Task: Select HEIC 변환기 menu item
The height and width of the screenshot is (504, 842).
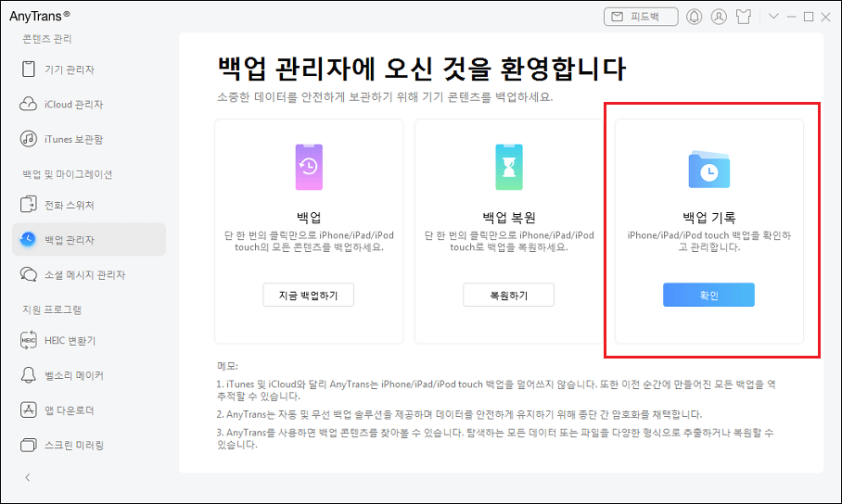Action: pos(89,340)
